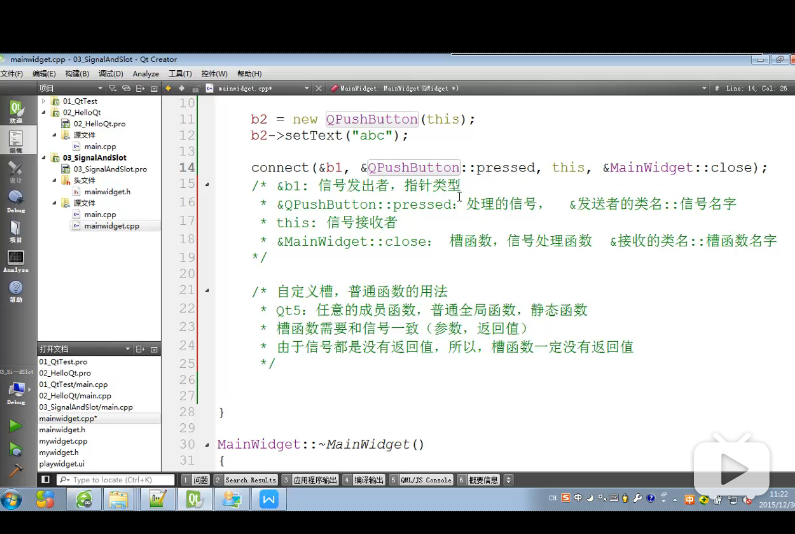Open filter tree options in project pane
The image size is (795, 534).
[113, 88]
